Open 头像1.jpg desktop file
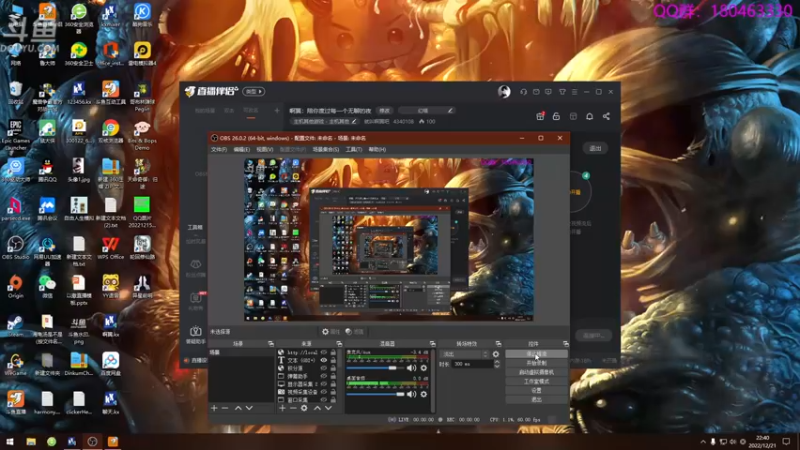The height and width of the screenshot is (450, 800). pyautogui.click(x=79, y=170)
